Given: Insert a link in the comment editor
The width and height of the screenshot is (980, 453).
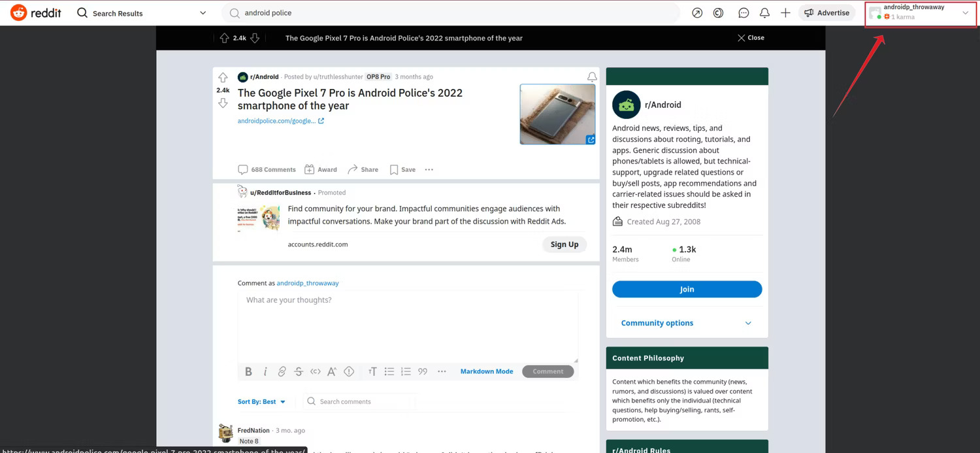Looking at the screenshot, I should tap(282, 371).
